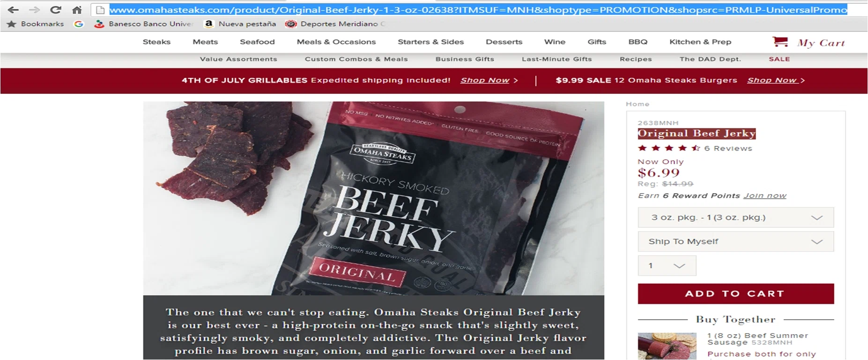Screen dimensions: 868x360
Task: Click the URL address bar
Action: tap(478, 10)
